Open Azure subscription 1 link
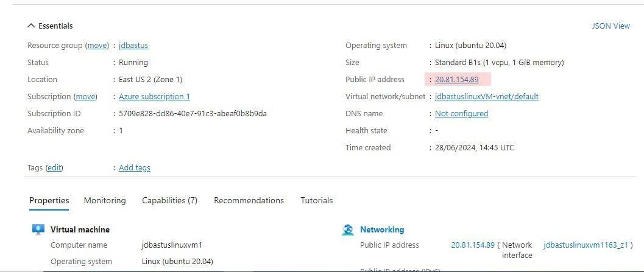Image resolution: width=644 pixels, height=272 pixels. tap(154, 97)
